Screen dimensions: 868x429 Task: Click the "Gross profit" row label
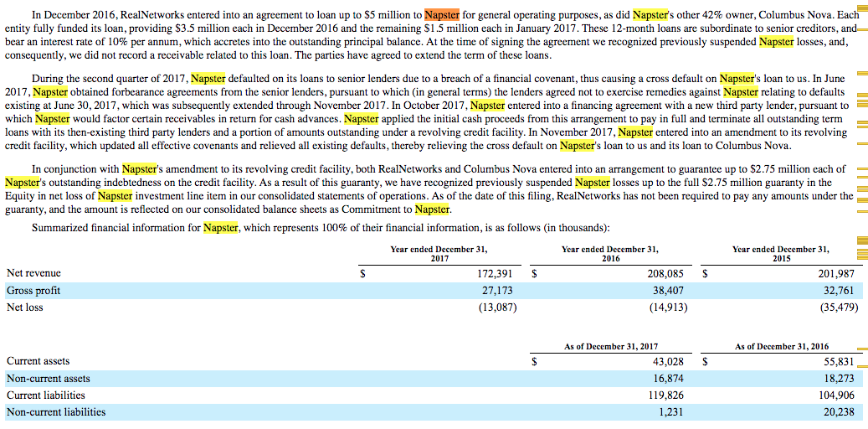(x=33, y=291)
